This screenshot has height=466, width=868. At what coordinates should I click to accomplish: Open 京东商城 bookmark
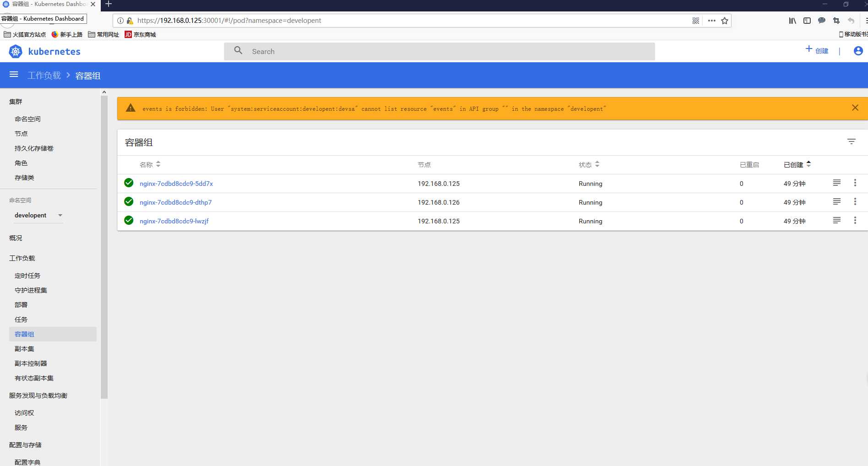(140, 34)
